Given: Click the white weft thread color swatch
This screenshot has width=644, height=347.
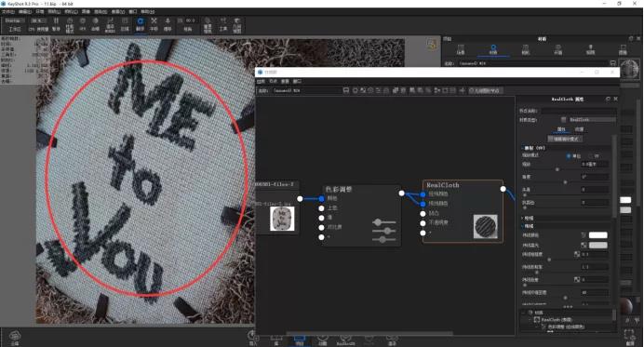Looking at the screenshot, I should coord(598,234).
